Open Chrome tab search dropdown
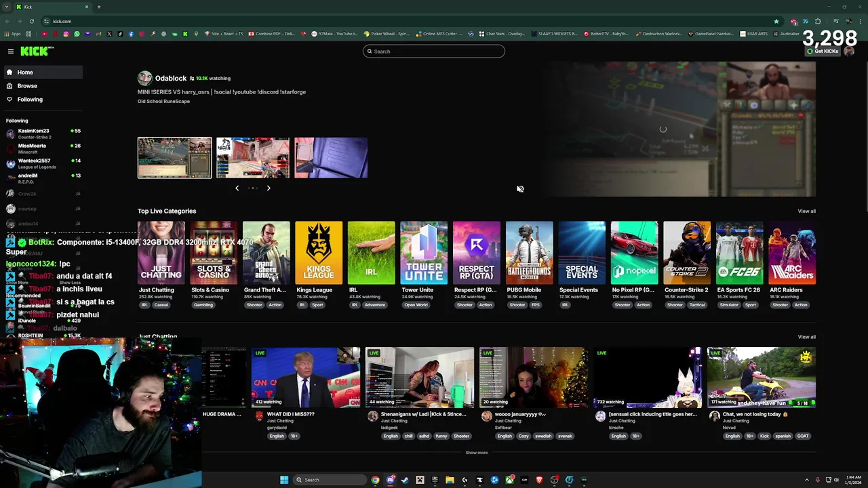 (6, 7)
